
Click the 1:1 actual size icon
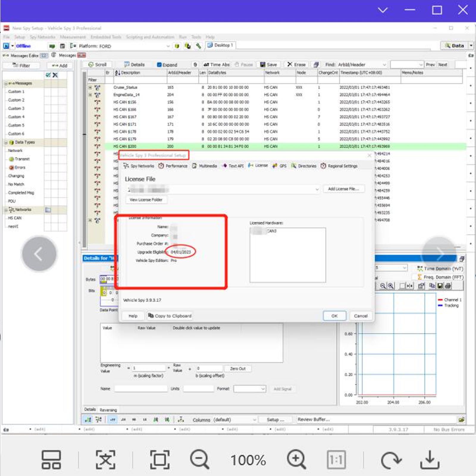(336, 459)
